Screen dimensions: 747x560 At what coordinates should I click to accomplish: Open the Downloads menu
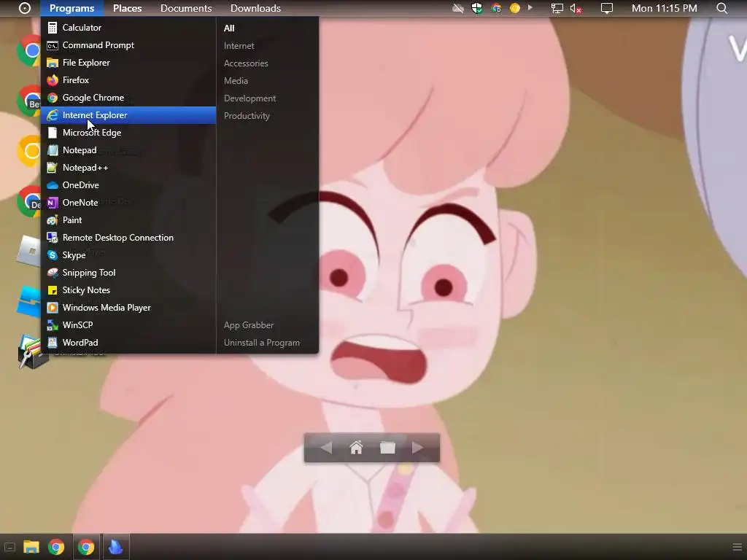pyautogui.click(x=255, y=8)
